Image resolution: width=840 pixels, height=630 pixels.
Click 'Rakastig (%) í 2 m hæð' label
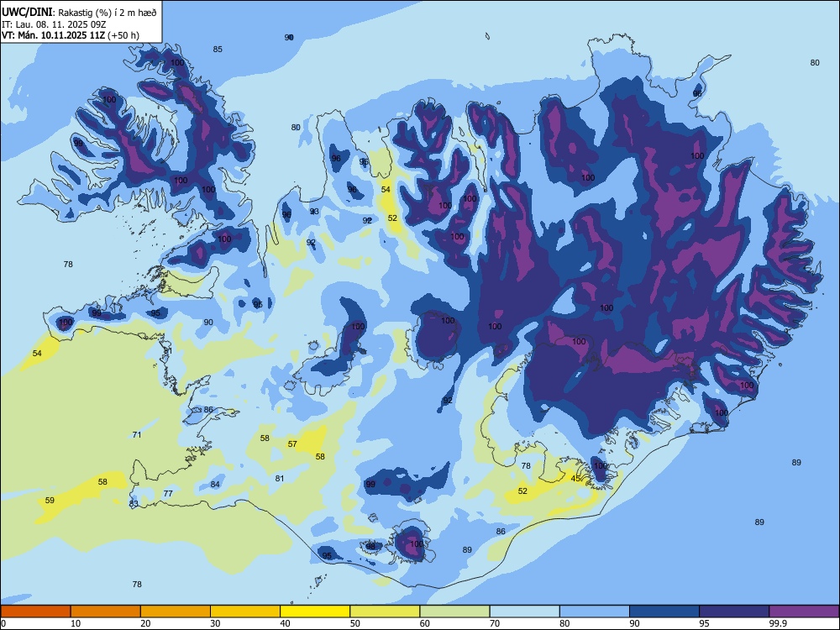(x=108, y=13)
